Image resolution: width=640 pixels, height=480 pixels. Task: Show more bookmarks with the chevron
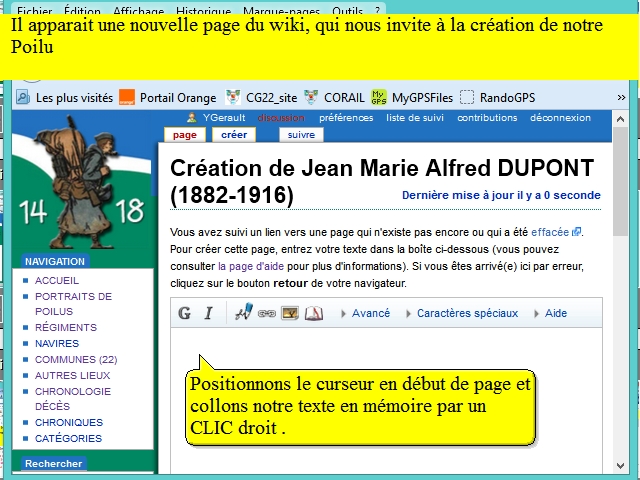621,97
